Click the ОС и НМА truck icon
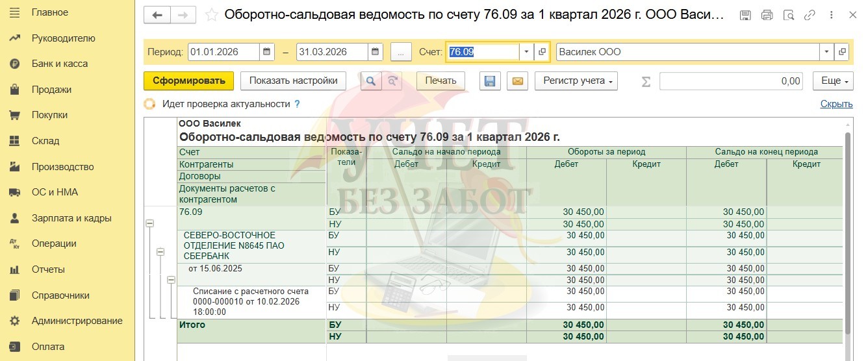 15,192
